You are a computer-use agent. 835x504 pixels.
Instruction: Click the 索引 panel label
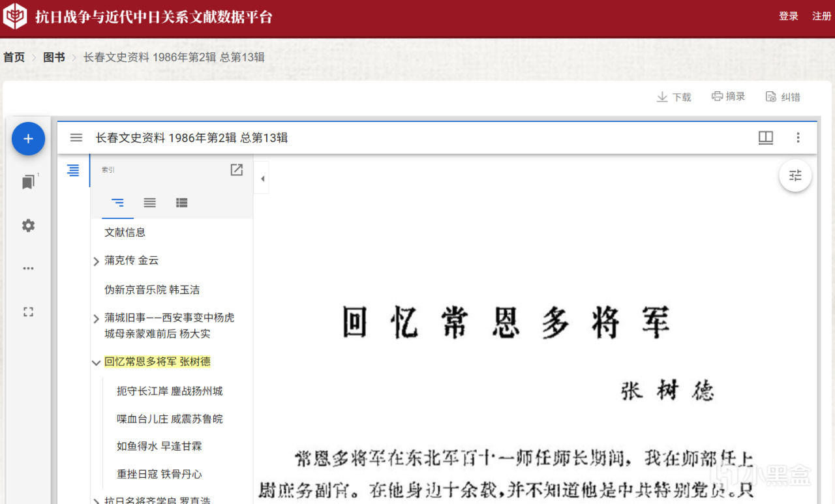click(108, 170)
